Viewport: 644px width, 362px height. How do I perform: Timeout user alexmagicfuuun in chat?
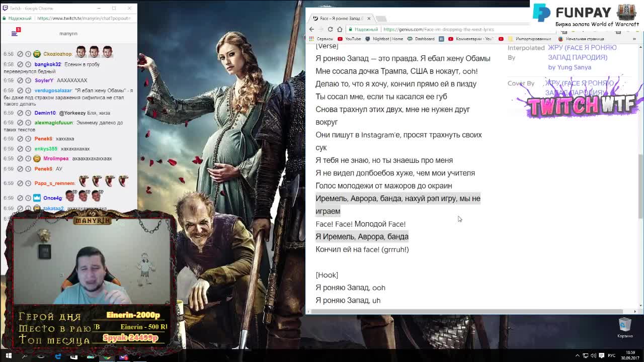[x=28, y=123]
